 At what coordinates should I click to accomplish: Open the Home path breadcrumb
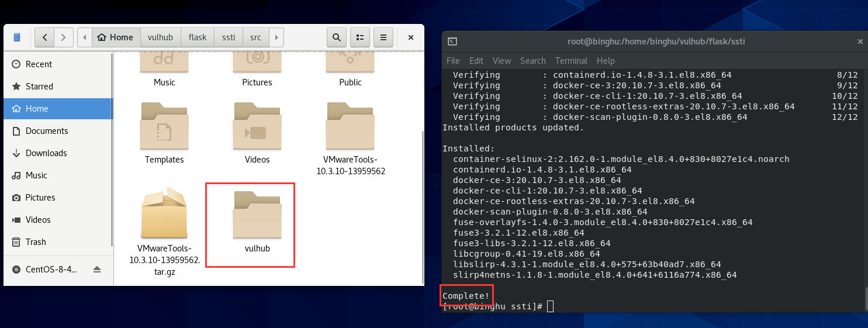click(x=116, y=37)
